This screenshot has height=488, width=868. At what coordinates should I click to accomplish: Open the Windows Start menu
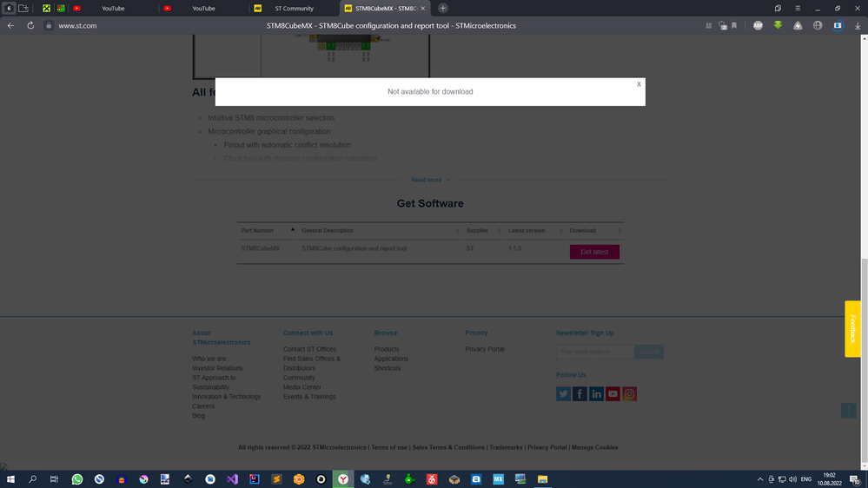tap(10, 479)
